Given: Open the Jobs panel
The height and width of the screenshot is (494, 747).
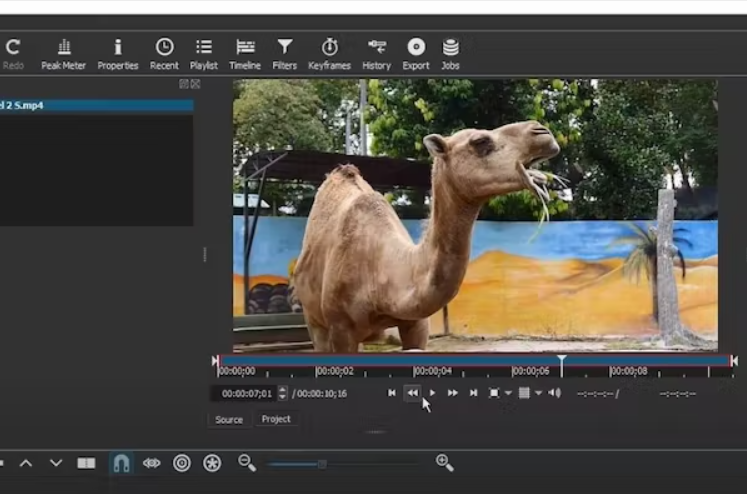Looking at the screenshot, I should tap(450, 54).
